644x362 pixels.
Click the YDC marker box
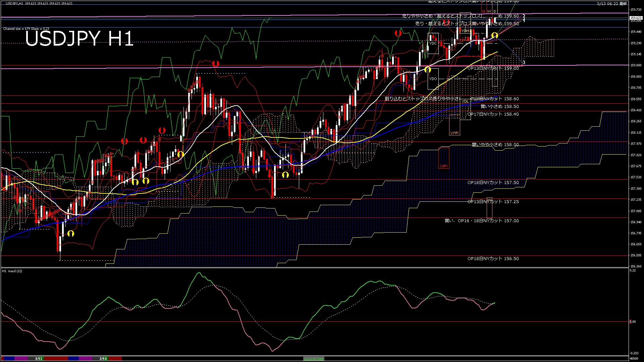click(x=433, y=43)
